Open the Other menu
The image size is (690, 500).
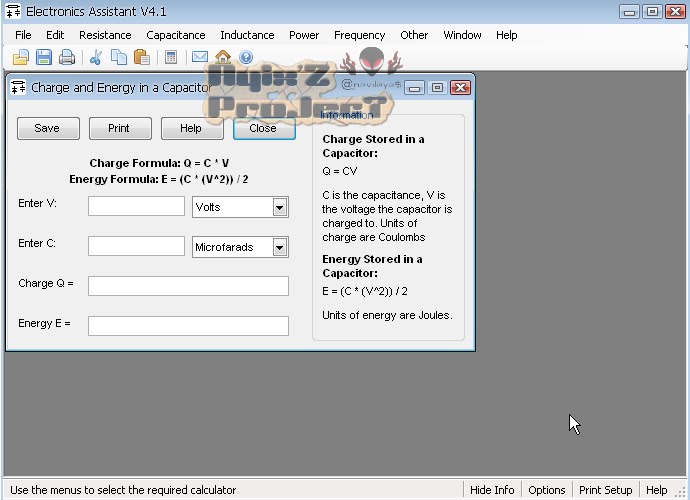point(414,35)
